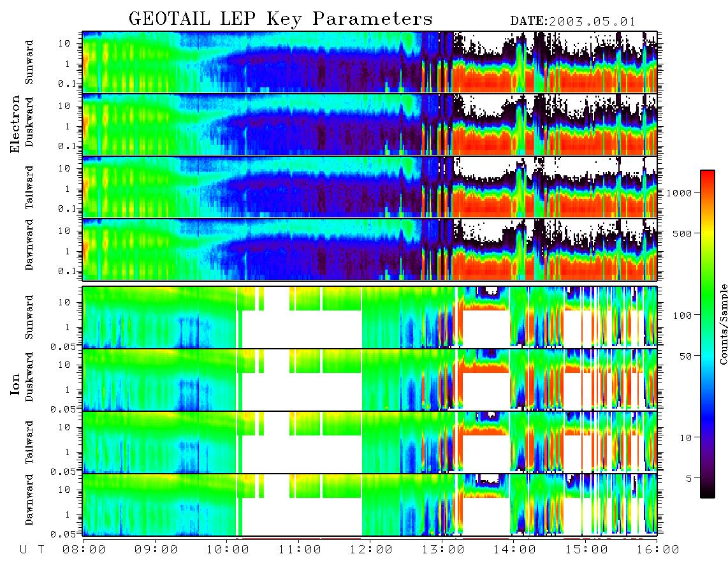The width and height of the screenshot is (728, 561).
Task: Click the vertical 'Ion' group label
Action: pyautogui.click(x=15, y=384)
